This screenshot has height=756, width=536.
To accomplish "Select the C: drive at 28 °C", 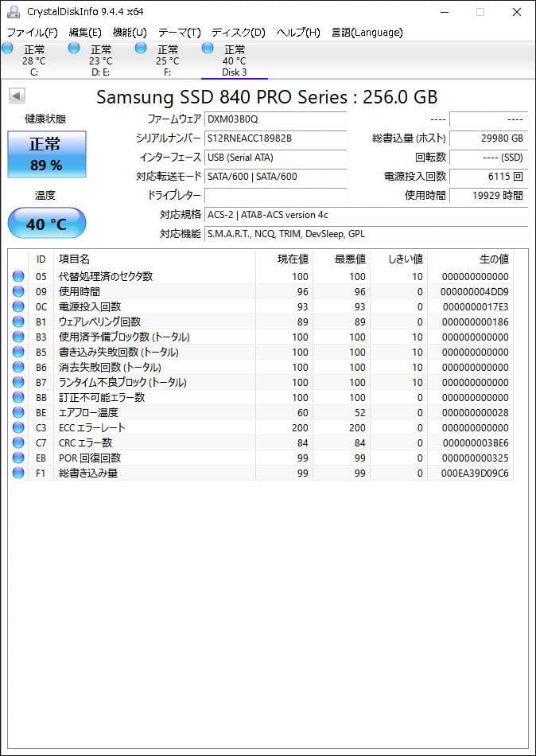I will [x=33, y=60].
